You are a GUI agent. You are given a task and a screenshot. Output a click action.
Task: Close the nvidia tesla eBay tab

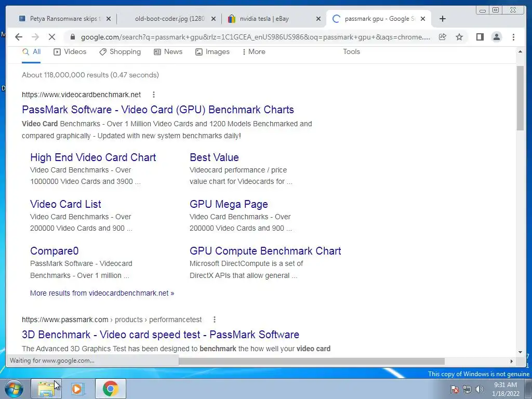point(318,19)
